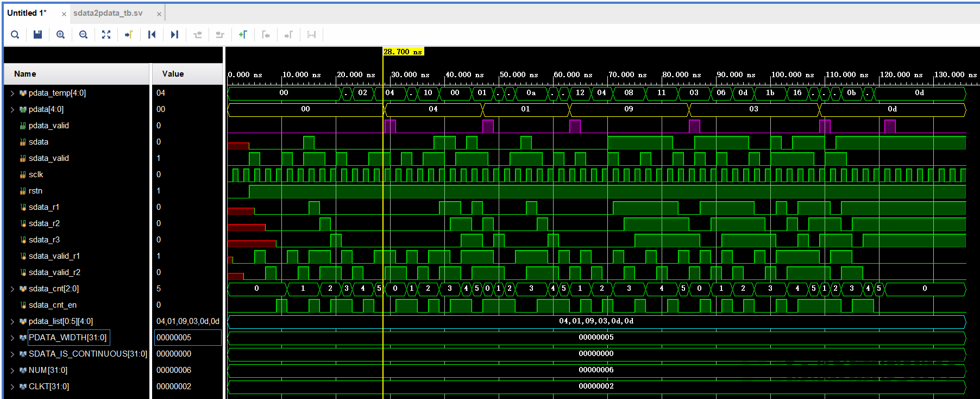The image size is (980, 399).
Task: Select the sdata_r2 signal row
Action: point(77,223)
